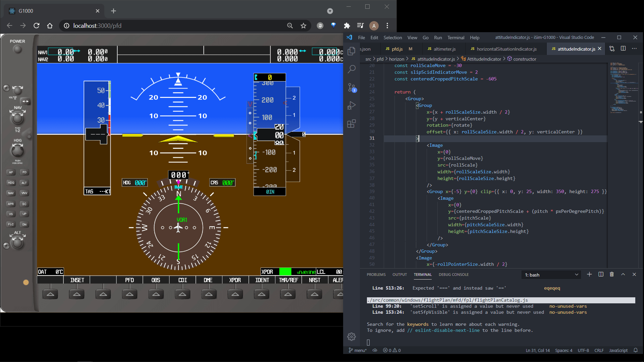Open the Terminal menu
This screenshot has height=362, width=644.
(455, 38)
